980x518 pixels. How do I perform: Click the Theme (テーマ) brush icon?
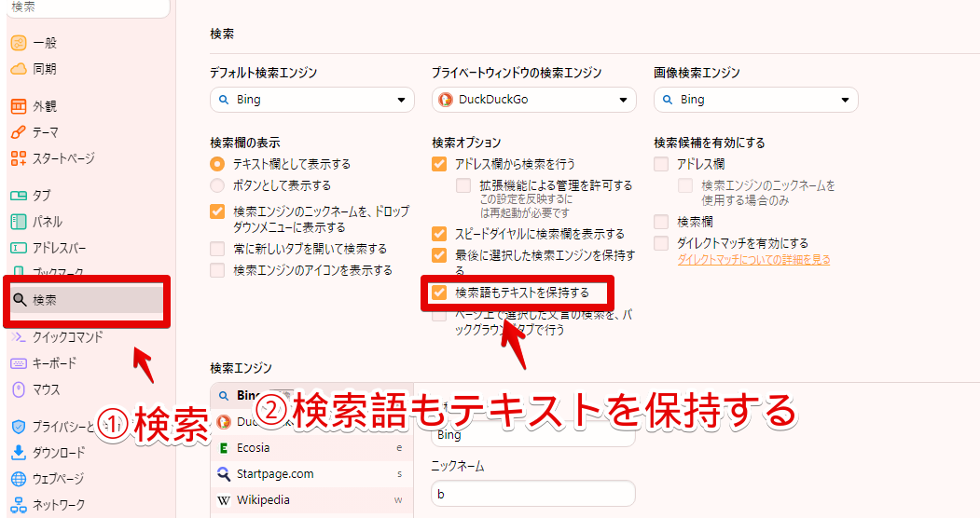[19, 132]
